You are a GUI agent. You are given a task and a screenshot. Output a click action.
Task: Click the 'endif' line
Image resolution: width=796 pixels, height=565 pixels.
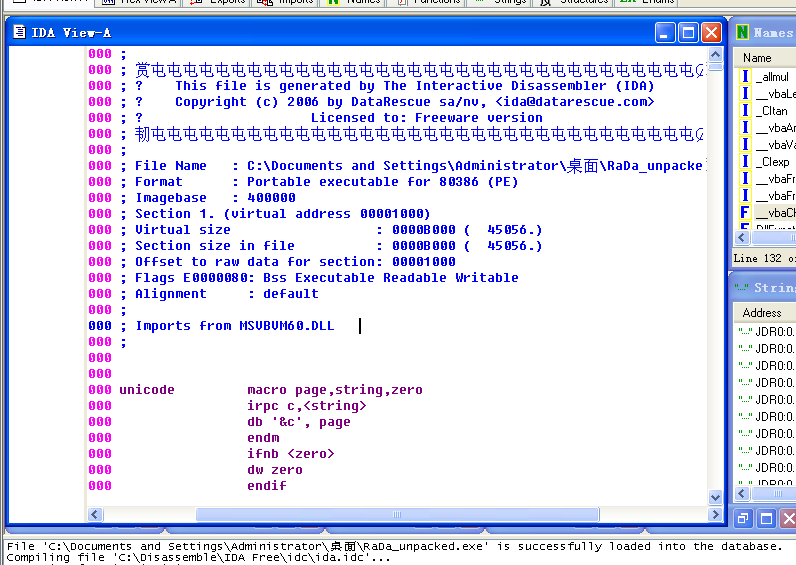(x=267, y=486)
